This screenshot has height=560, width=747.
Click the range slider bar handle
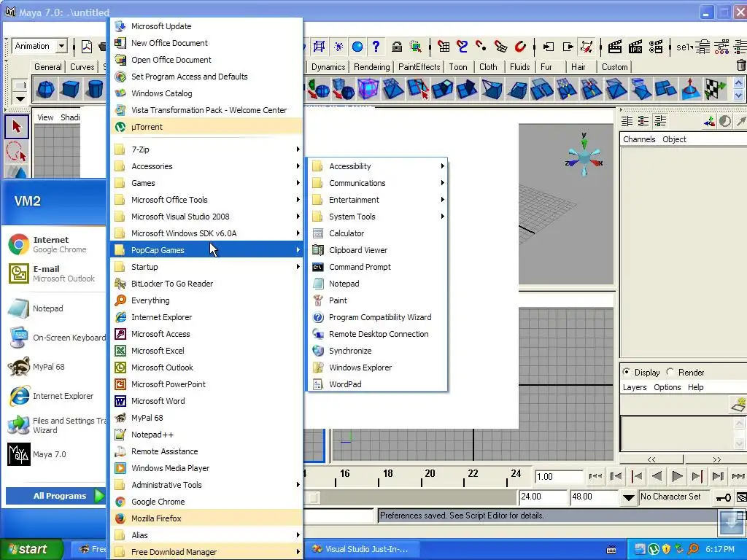click(x=314, y=497)
